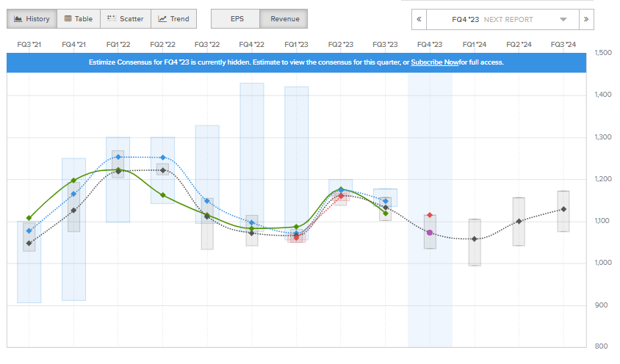This screenshot has height=364, width=620.
Task: Click the FQ4 '23 axis label
Action: point(430,45)
